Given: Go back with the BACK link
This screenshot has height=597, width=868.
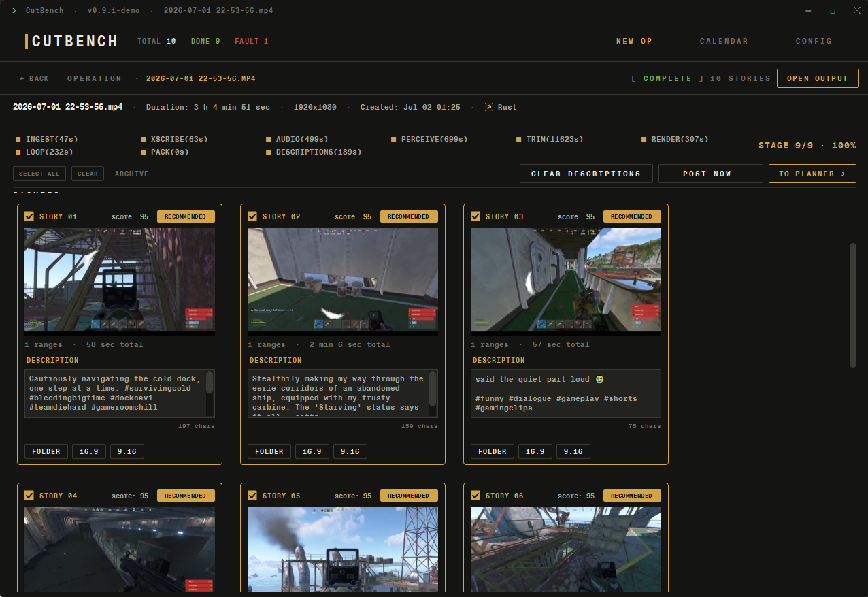Looking at the screenshot, I should pos(34,78).
